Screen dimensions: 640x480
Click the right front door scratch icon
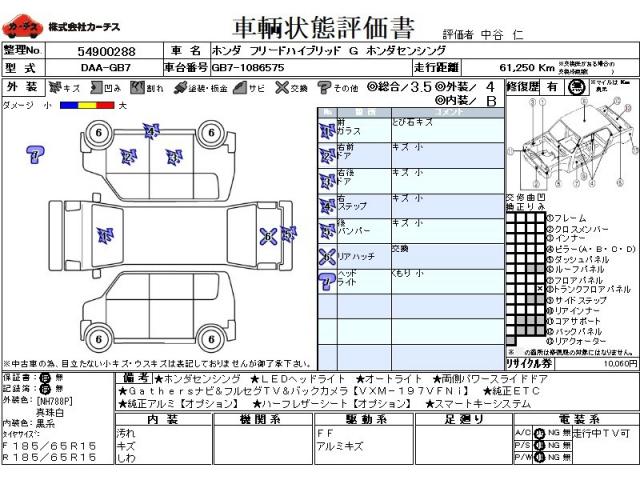coord(327,155)
